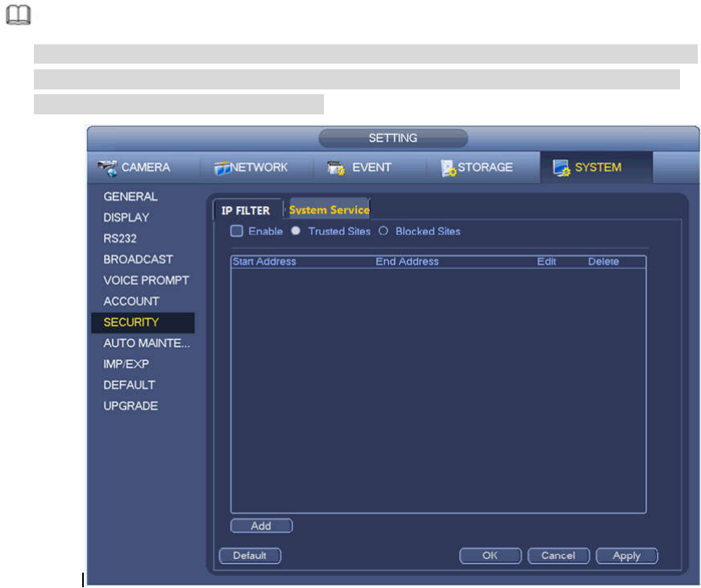Open the SYSTEM settings tab
This screenshot has height=588, width=701.
pyautogui.click(x=596, y=168)
